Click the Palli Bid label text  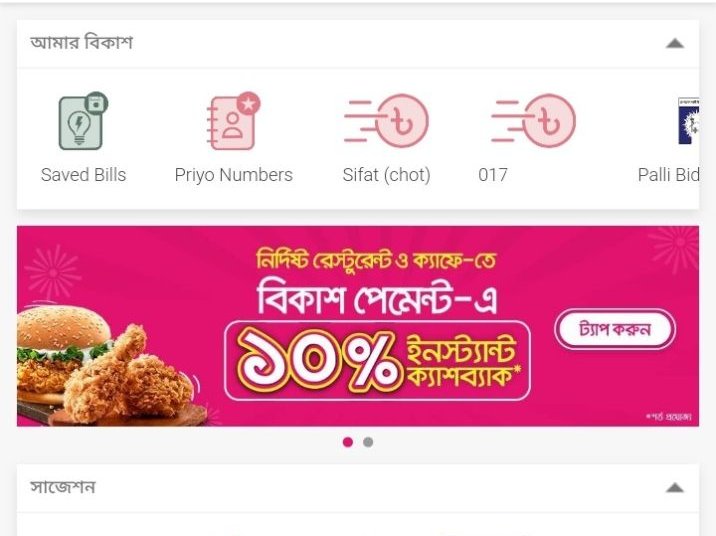point(668,175)
